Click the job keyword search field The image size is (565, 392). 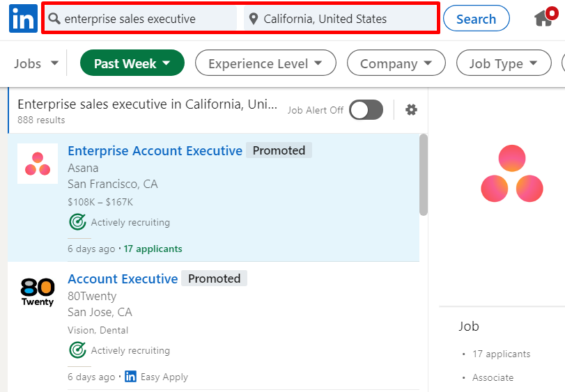click(x=146, y=19)
